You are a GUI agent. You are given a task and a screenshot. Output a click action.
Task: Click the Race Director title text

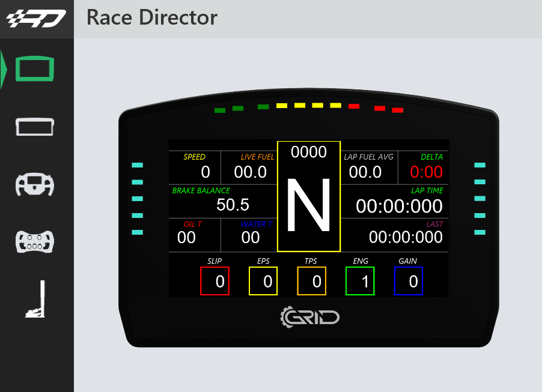coord(152,17)
